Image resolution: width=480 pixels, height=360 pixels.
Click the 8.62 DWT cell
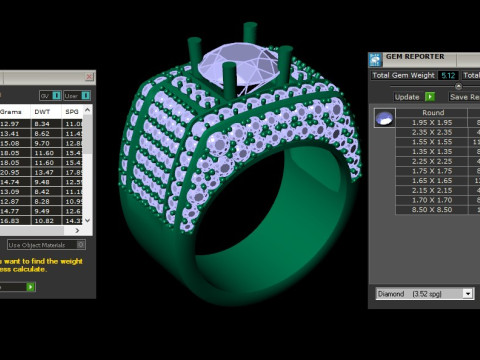click(46, 133)
